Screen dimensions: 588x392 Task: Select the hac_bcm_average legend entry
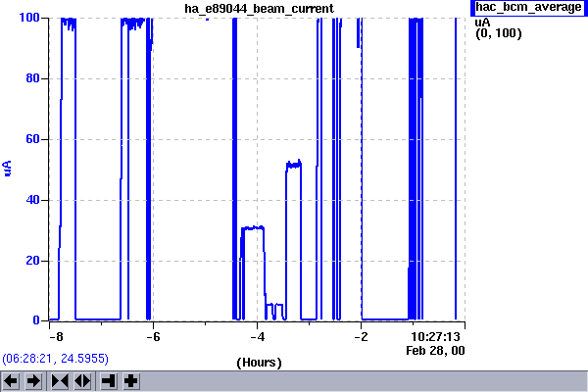click(527, 8)
